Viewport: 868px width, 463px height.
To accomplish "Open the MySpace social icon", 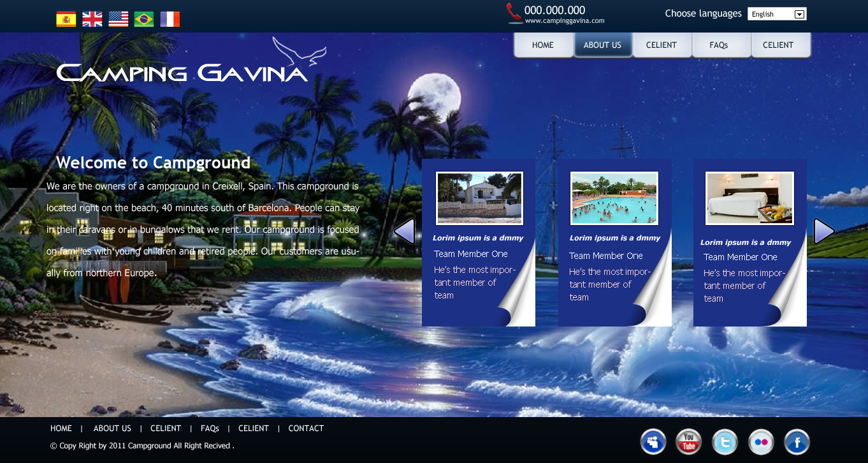I will pyautogui.click(x=653, y=442).
